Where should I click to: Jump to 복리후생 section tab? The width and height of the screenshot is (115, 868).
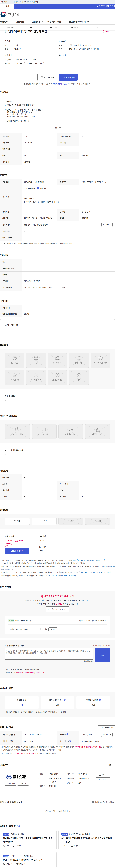(75, 27)
